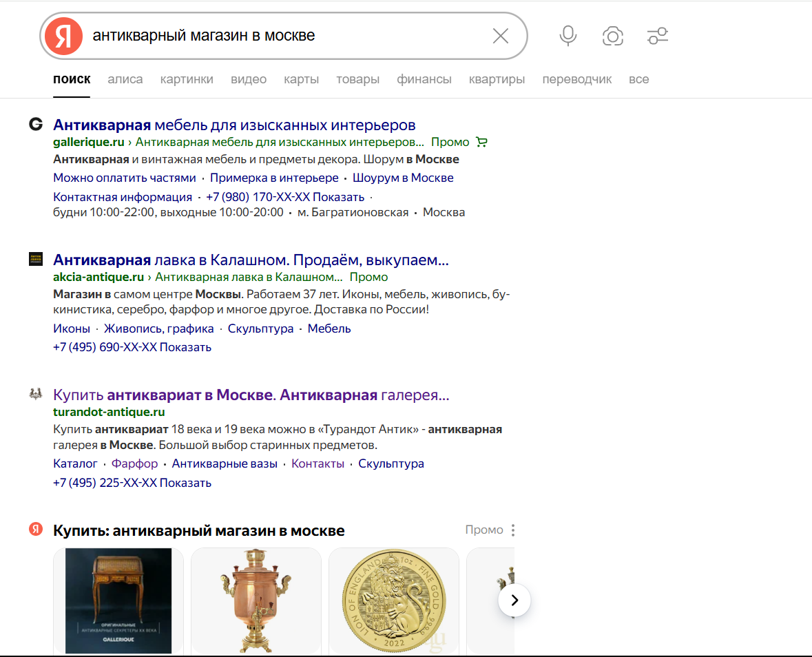Viewport: 812px width, 657px height.
Task: Click the Yandex logo in the search bar
Action: pos(63,36)
